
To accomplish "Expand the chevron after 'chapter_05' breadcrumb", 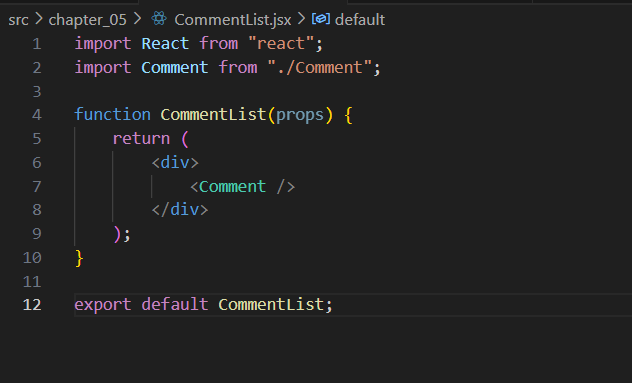I will click(137, 19).
